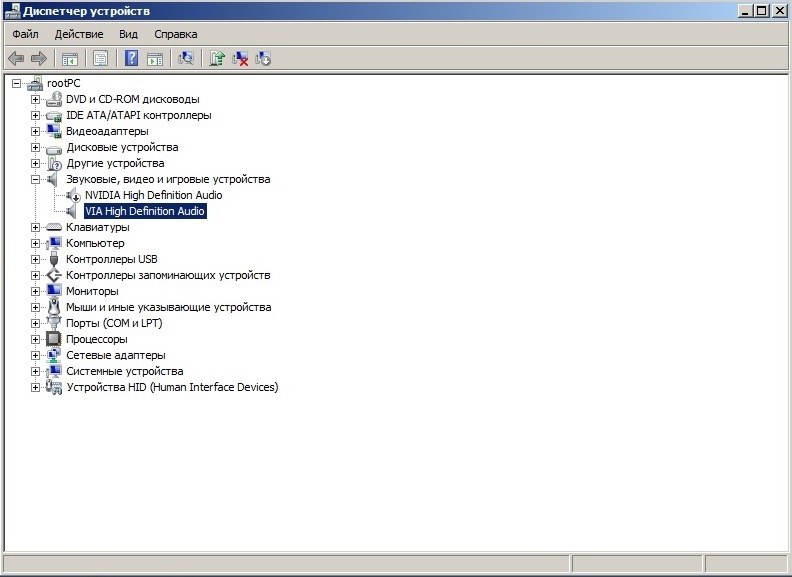Select Компьютер label in tree
Screen dimensions: 792x577
pyautogui.click(x=95, y=244)
